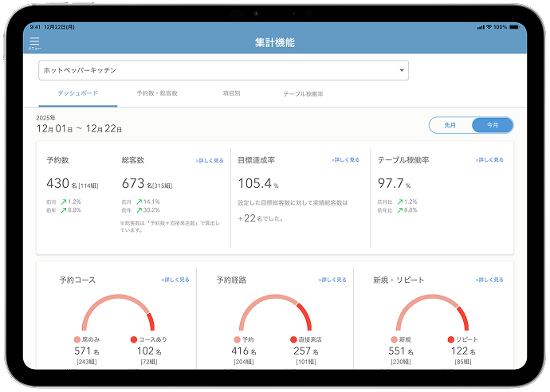550x392 pixels.
Task: Switch period toggle to 先月
Action: pos(450,125)
